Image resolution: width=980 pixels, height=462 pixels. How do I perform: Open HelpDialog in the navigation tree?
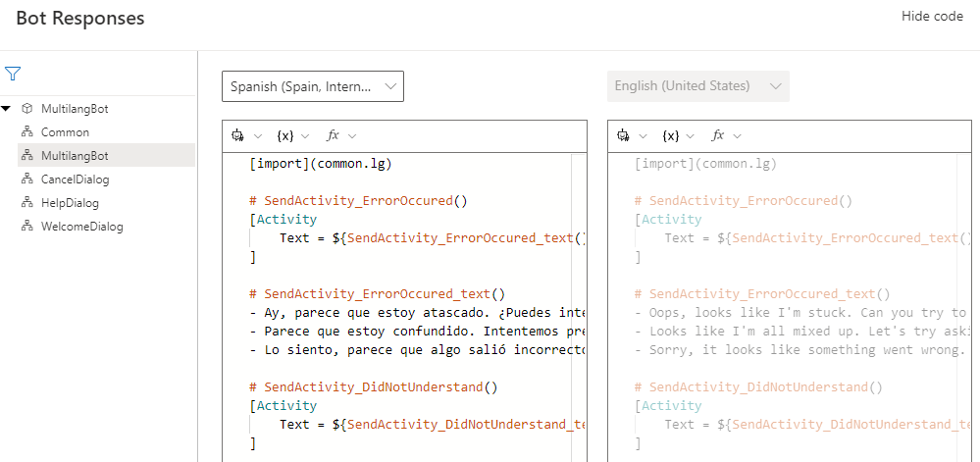tap(70, 203)
